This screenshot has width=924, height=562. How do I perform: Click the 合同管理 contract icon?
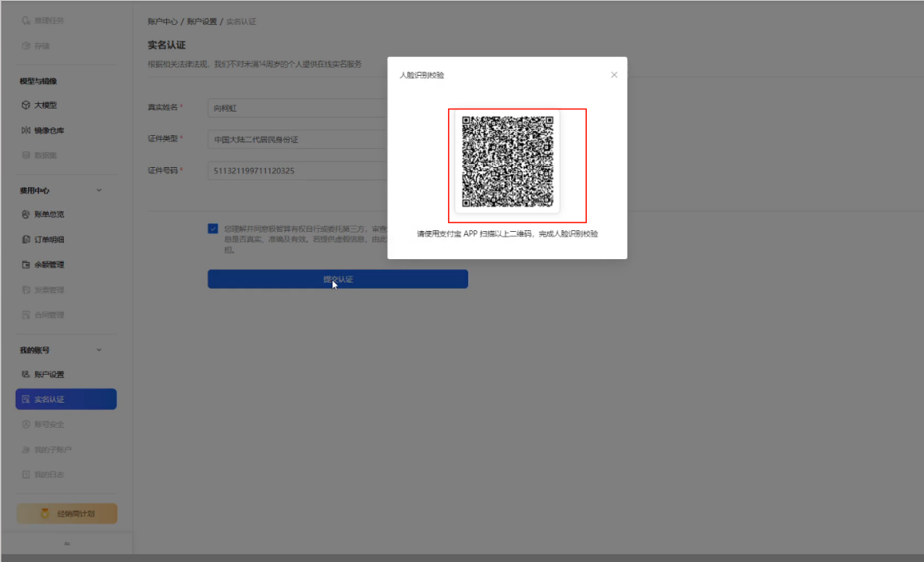(26, 315)
